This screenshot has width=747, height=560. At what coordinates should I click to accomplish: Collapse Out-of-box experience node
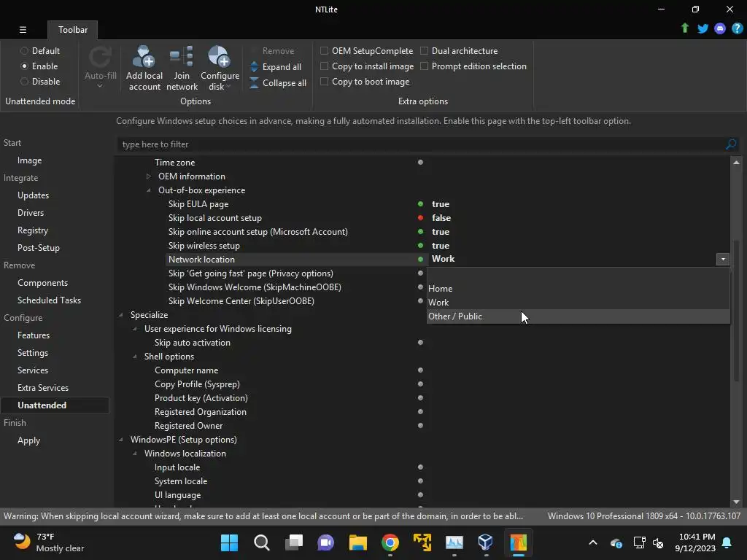coord(149,190)
